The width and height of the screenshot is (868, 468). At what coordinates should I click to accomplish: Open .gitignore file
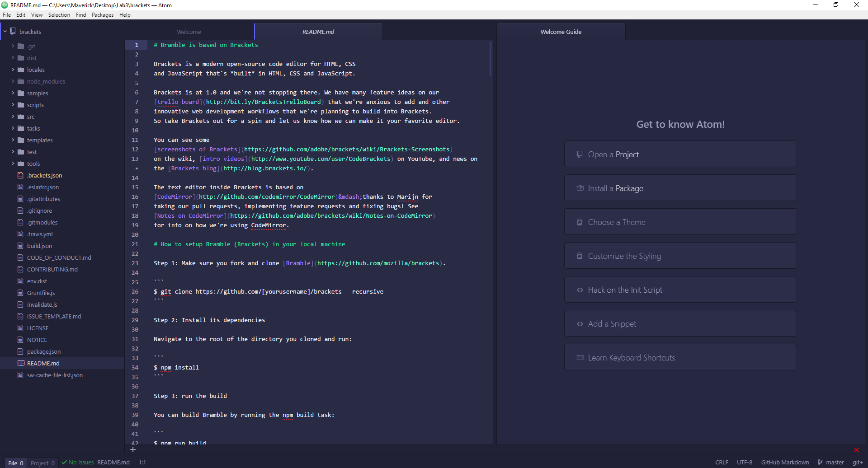tap(39, 211)
